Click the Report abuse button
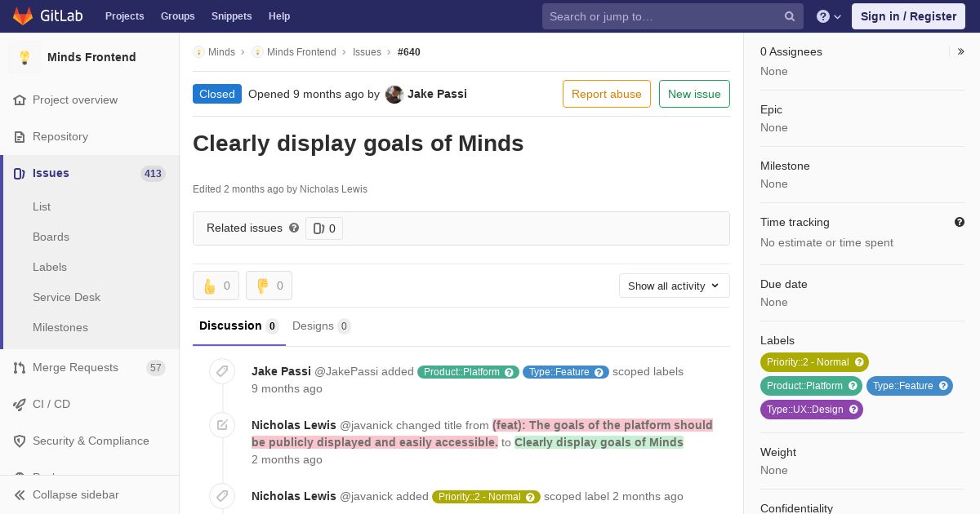 [606, 94]
